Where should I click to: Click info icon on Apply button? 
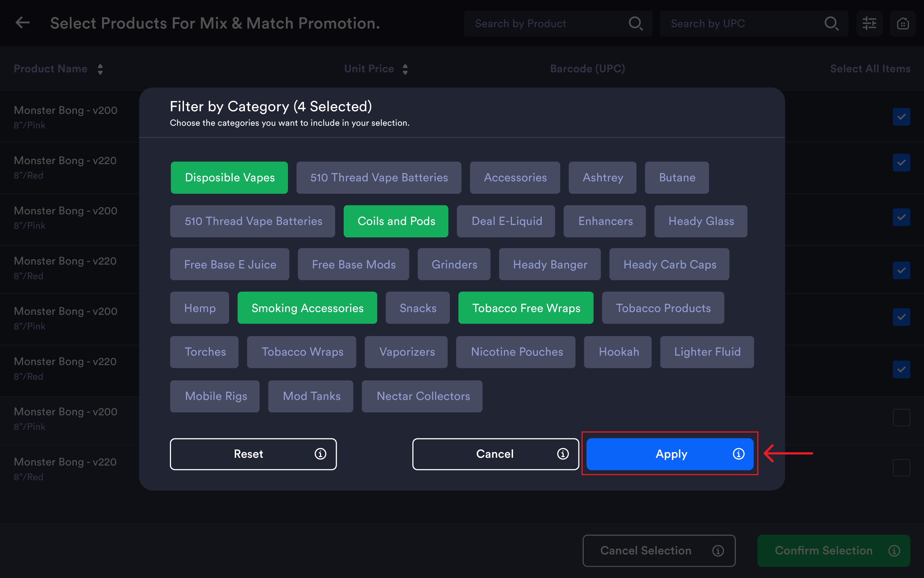coord(738,454)
